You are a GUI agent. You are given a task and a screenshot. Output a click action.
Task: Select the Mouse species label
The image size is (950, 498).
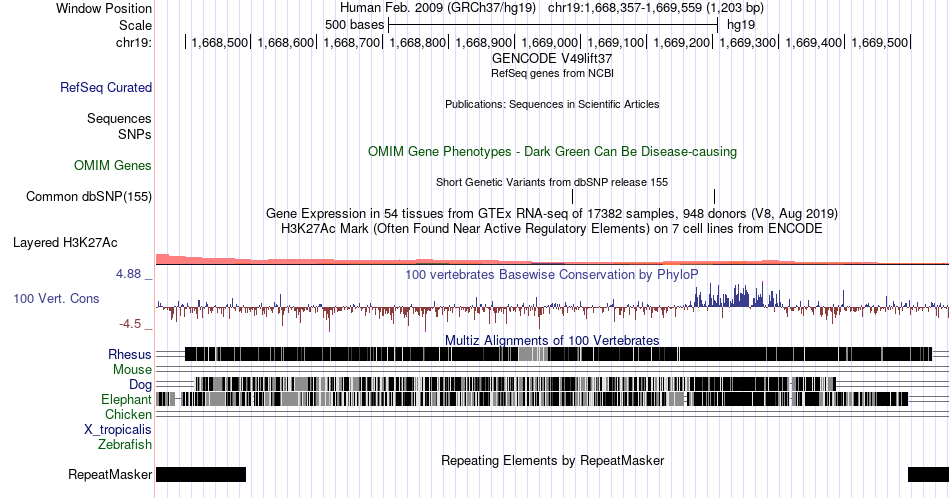pos(132,370)
